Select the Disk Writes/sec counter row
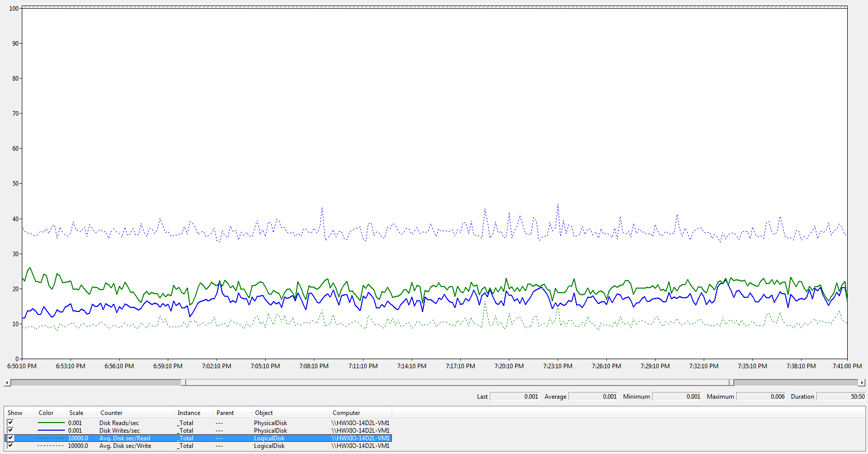The height and width of the screenshot is (454, 868). (120, 431)
